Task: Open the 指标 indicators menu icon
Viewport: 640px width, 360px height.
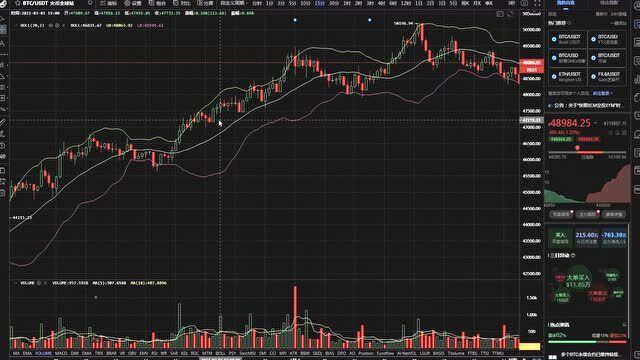Action: point(103,3)
